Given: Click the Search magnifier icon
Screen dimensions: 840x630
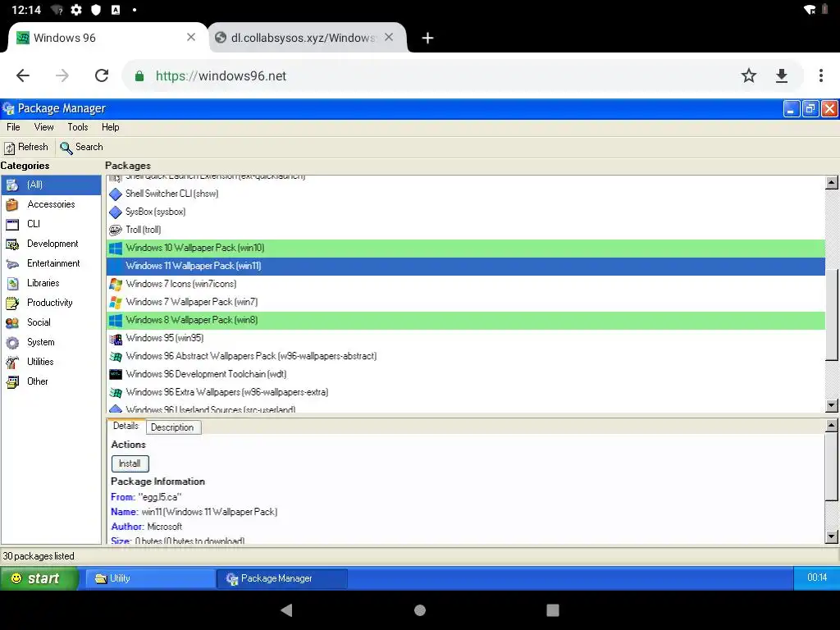Looking at the screenshot, I should pos(66,148).
